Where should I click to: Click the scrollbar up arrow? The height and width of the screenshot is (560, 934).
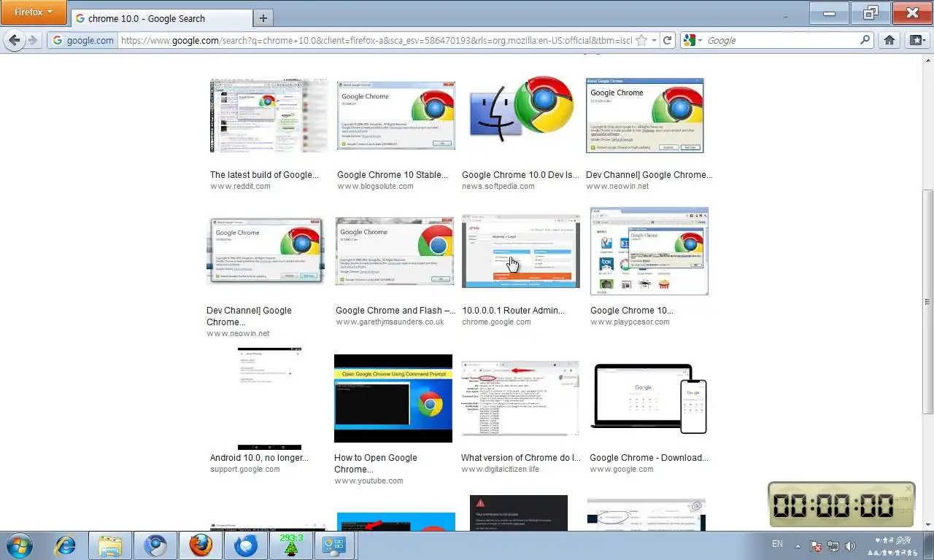927,61
